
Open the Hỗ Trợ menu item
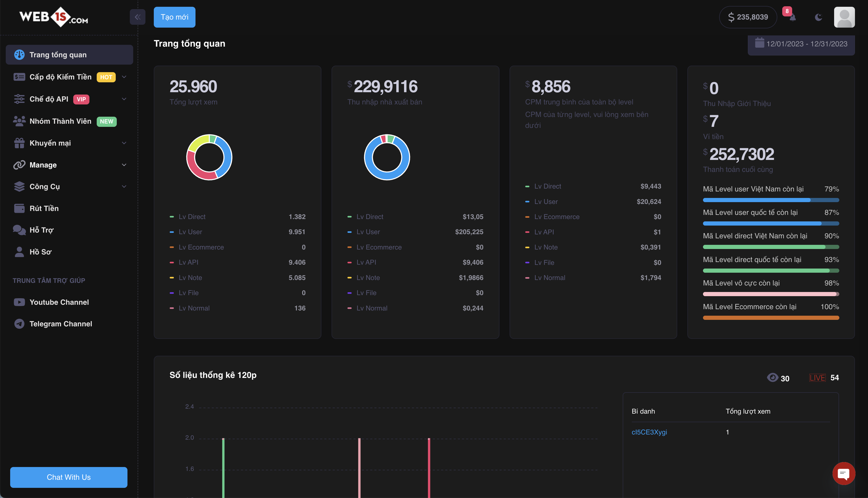click(70, 230)
